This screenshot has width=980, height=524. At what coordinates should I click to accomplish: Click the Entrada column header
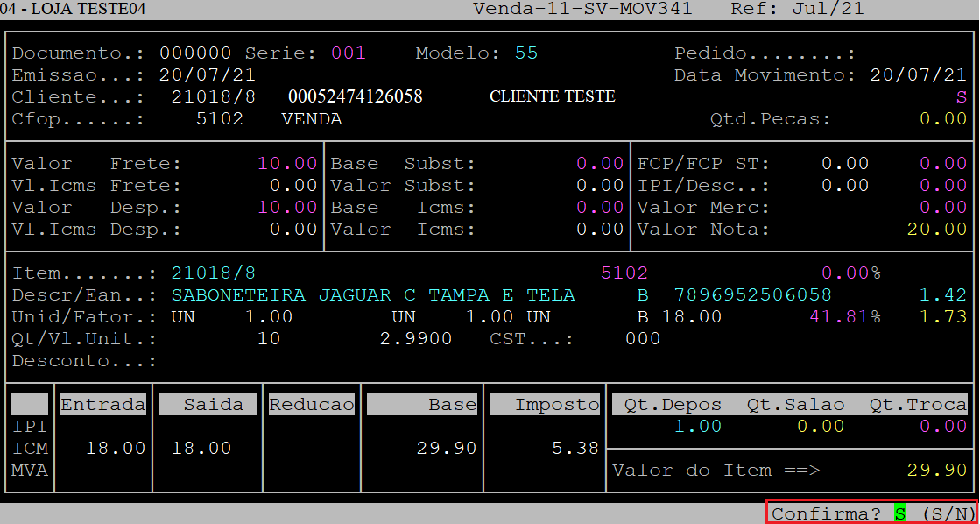click(x=103, y=405)
